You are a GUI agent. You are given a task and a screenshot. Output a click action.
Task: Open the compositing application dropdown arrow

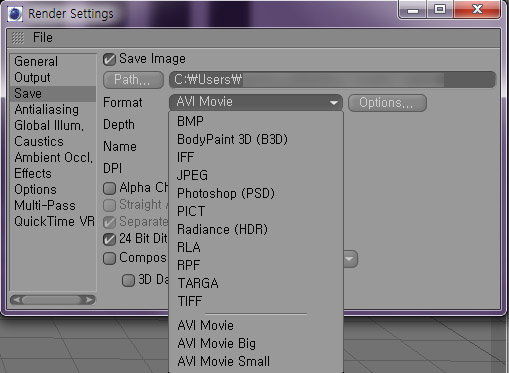(350, 259)
